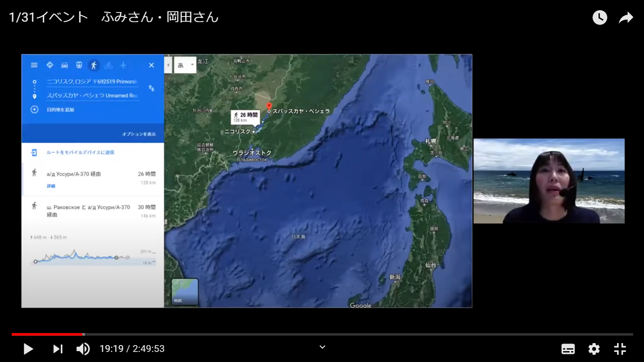644x362 pixels.
Task: Select flight travel mode
Action: pos(123,65)
